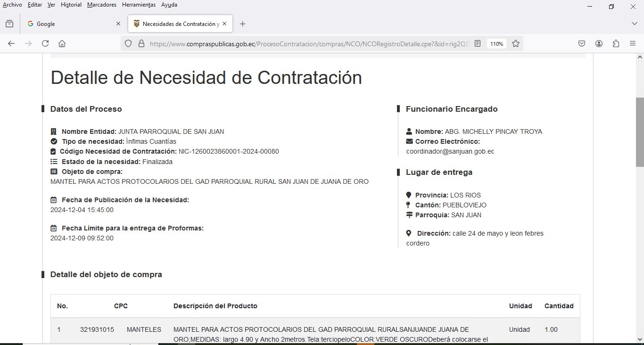Screen dimensions: 644x345
Task: Open the extensions puzzle icon
Action: [x=616, y=43]
